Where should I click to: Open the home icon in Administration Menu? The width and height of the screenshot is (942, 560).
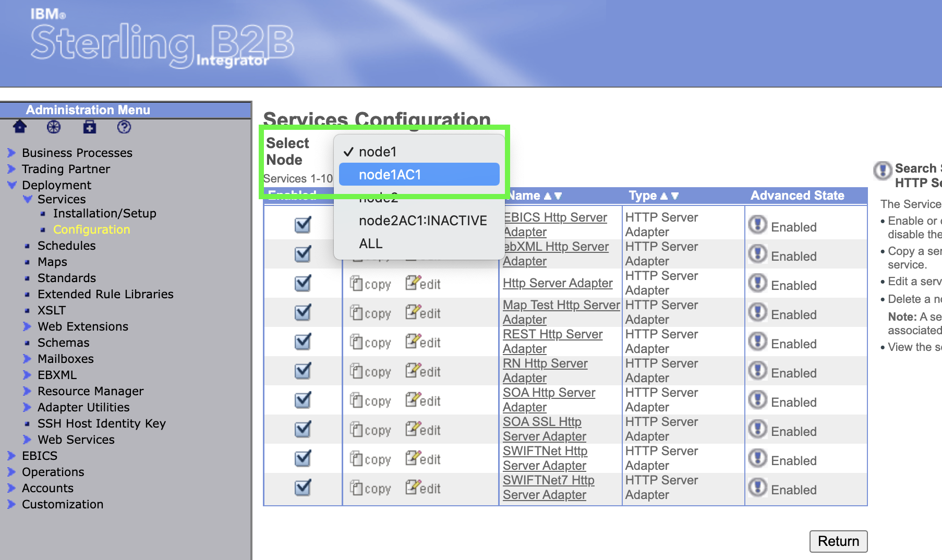pos(20,127)
